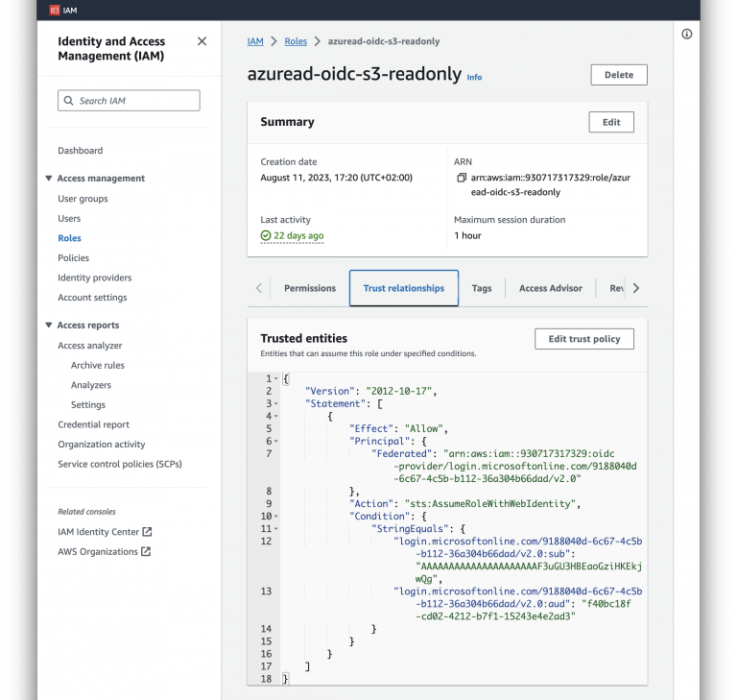Screen dimensions: 737x700
Task: Switch to the Permissions tab
Action: point(310,288)
